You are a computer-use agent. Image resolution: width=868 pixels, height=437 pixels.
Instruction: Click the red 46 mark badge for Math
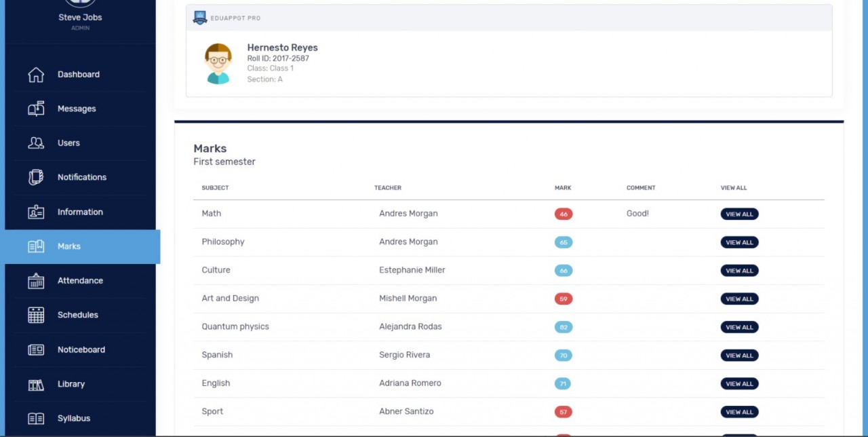(563, 213)
